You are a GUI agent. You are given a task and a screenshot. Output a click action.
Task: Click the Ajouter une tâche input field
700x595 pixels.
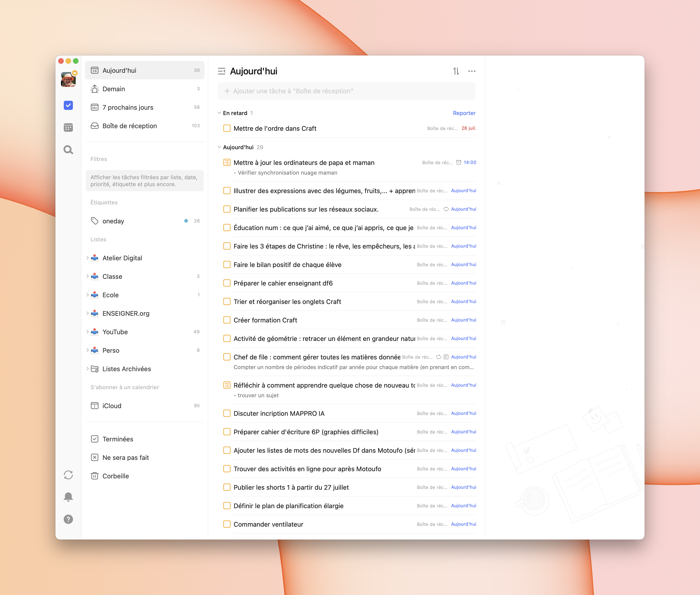346,91
